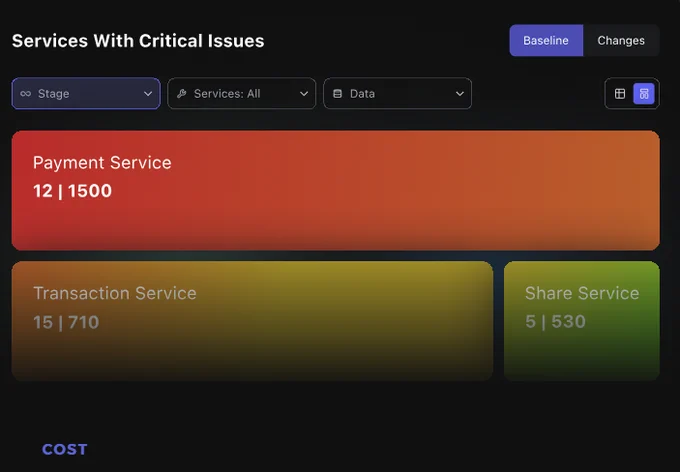Switch to the Changes view
680x472 pixels.
(x=621, y=40)
